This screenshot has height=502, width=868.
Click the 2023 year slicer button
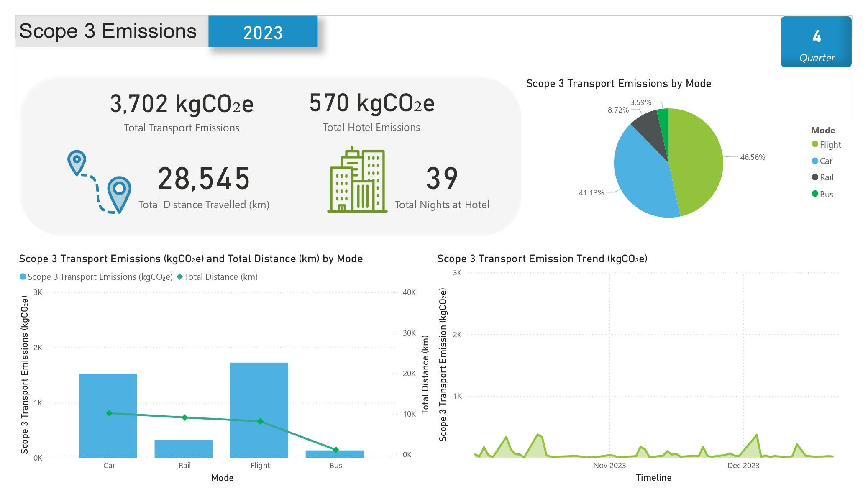click(x=263, y=32)
